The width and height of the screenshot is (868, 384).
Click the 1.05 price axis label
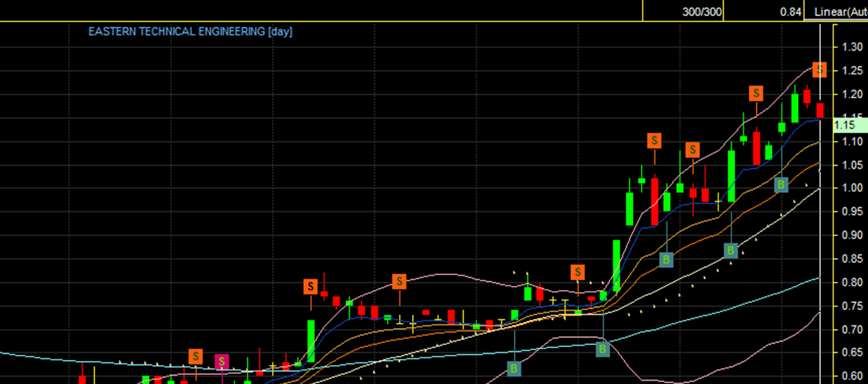tap(852, 165)
